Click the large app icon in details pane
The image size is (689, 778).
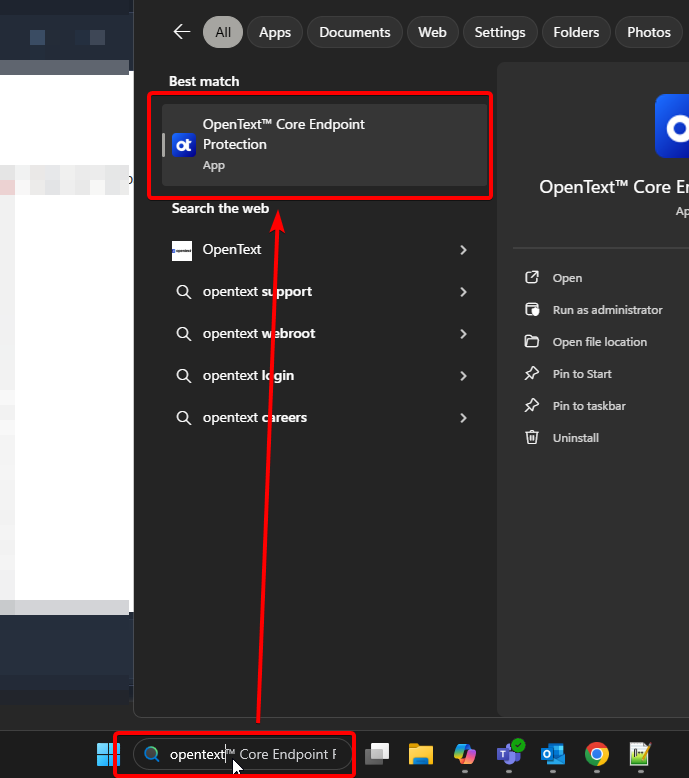coord(672,126)
